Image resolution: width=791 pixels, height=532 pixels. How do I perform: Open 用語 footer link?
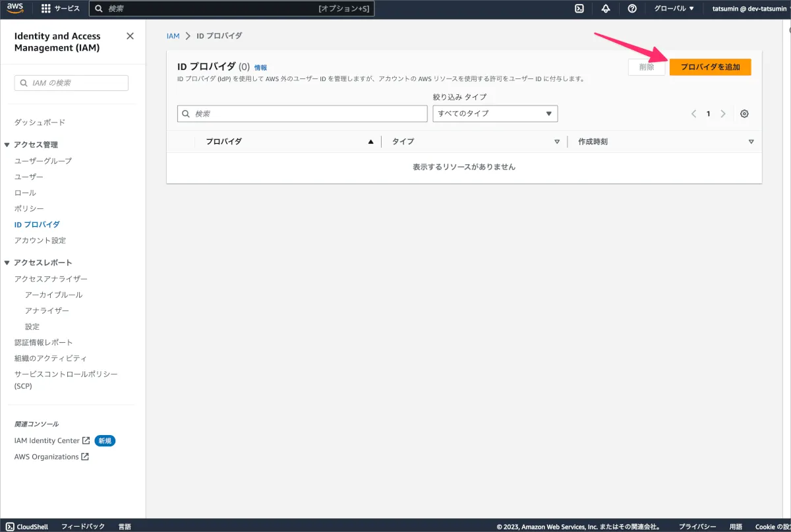736,527
